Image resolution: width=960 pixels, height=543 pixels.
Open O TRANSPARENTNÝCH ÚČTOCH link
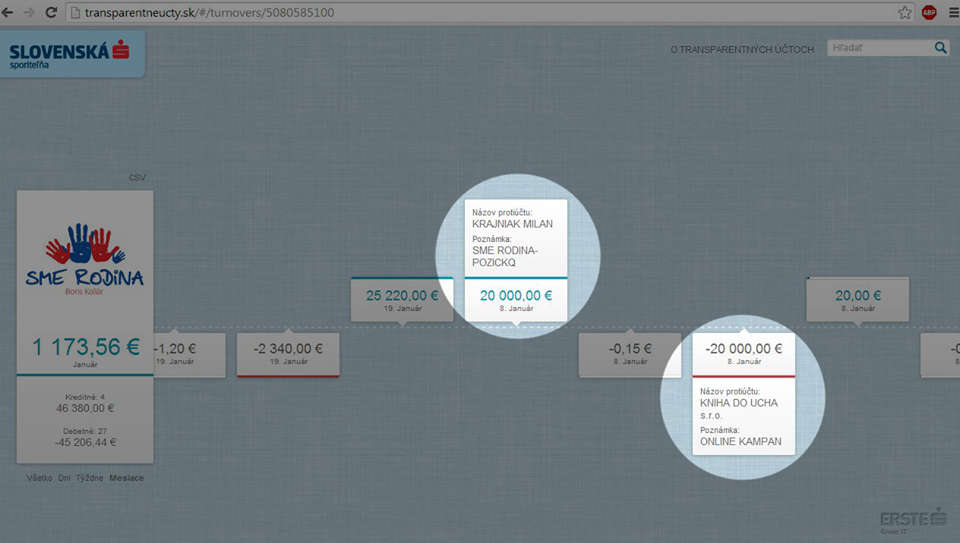click(742, 50)
